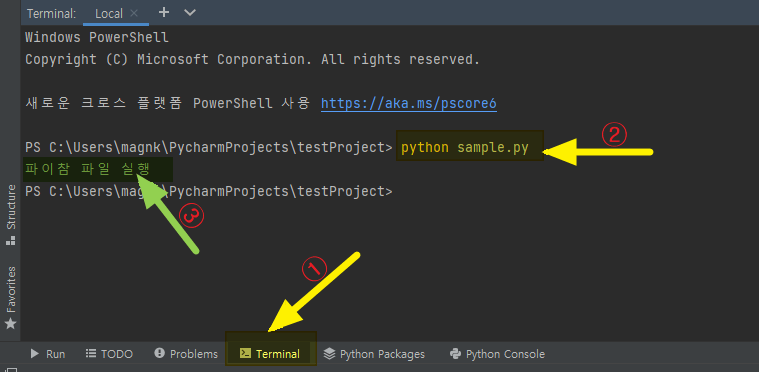
Task: Click the Run play triangle icon
Action: coord(35,354)
